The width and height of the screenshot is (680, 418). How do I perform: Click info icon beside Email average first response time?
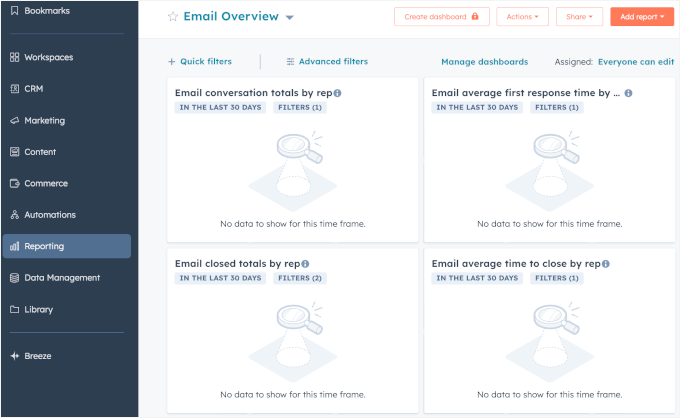tap(629, 93)
